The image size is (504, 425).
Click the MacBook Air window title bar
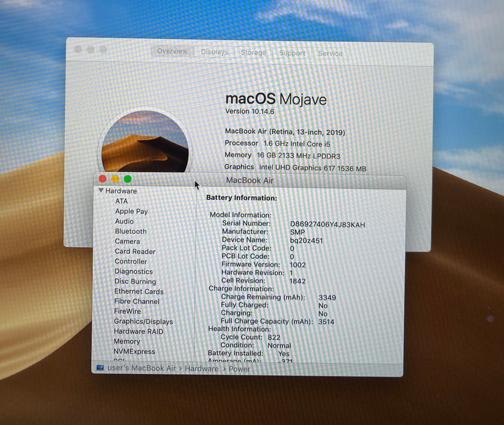(x=250, y=180)
